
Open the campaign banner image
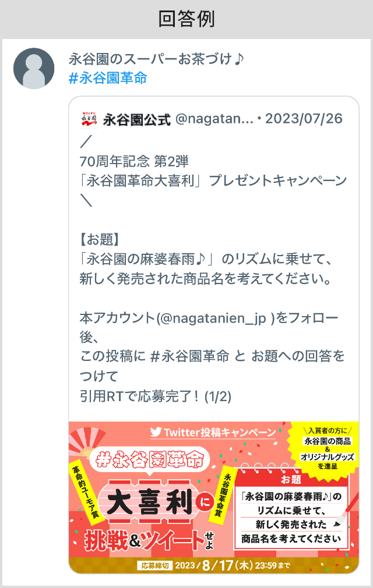pos(213,497)
